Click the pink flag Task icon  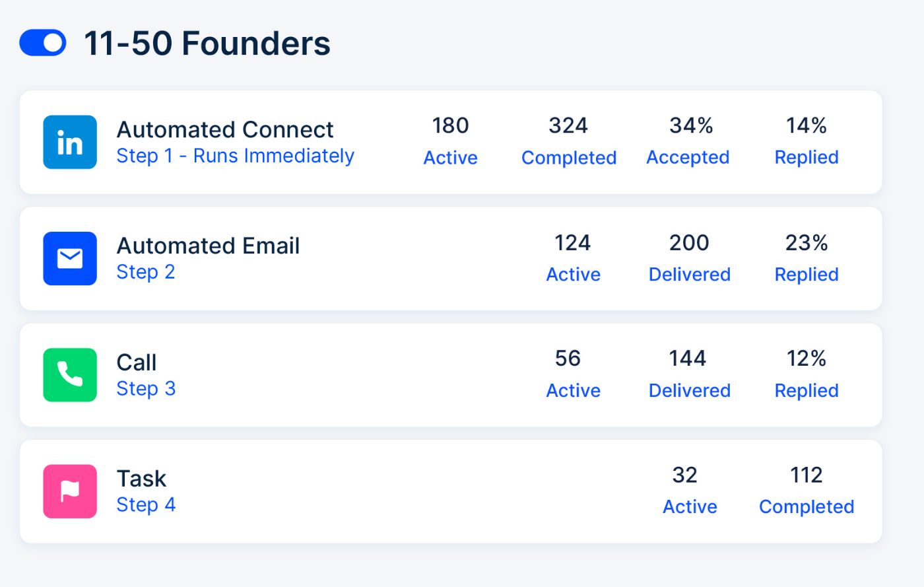point(70,491)
